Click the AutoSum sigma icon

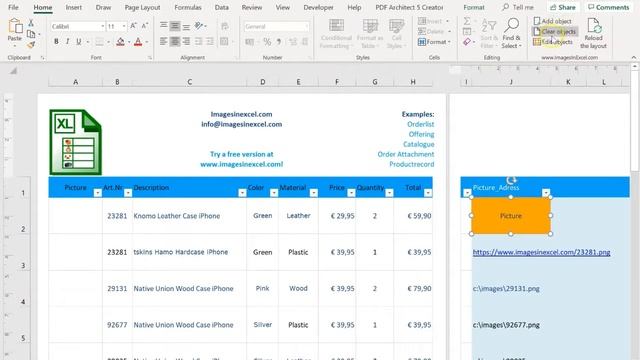point(467,21)
